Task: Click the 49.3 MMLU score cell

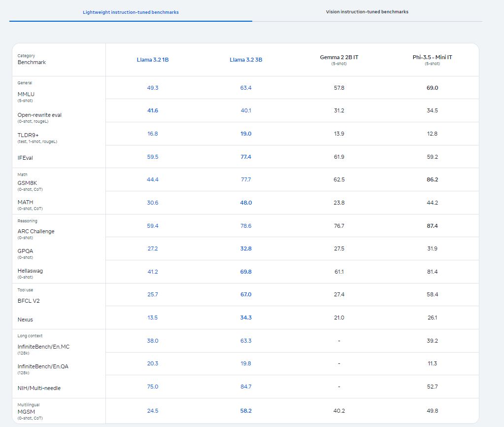Action: pyautogui.click(x=153, y=88)
